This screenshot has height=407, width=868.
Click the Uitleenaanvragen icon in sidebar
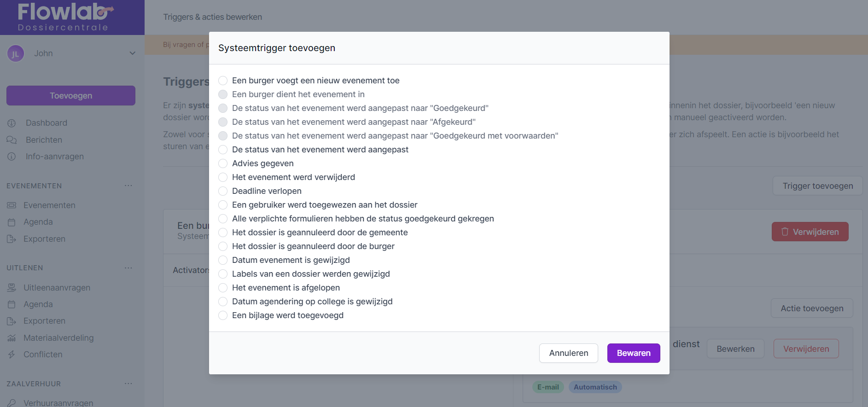[12, 288]
